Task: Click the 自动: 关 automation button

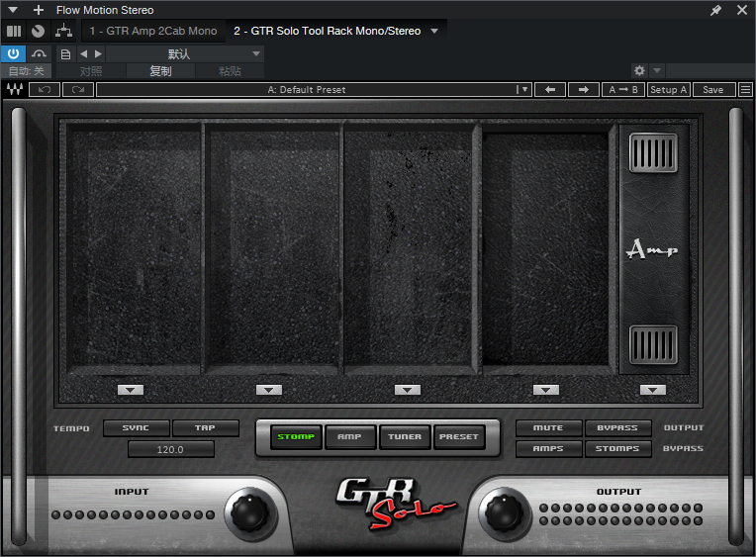Action: click(27, 71)
